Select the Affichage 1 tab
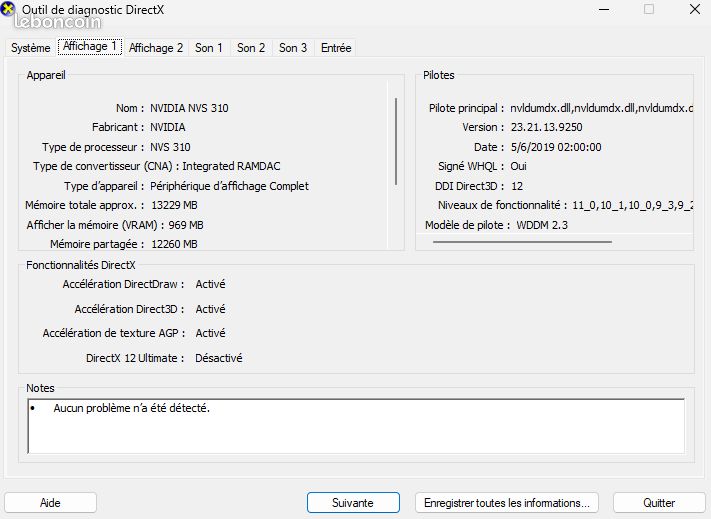Viewport: 711px width, 519px height. click(90, 46)
